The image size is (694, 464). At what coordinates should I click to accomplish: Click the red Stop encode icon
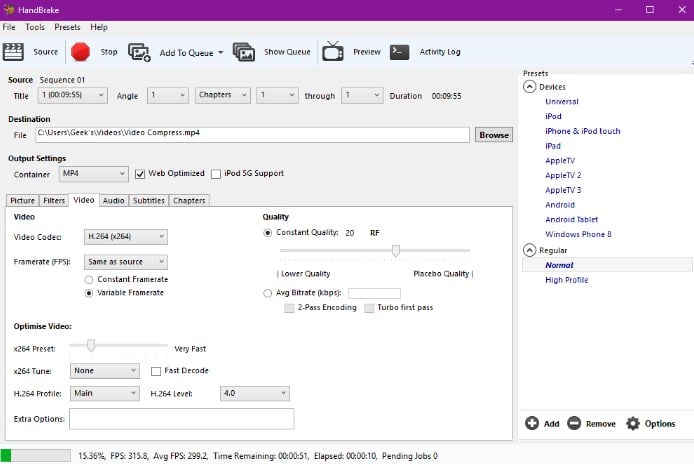point(80,52)
